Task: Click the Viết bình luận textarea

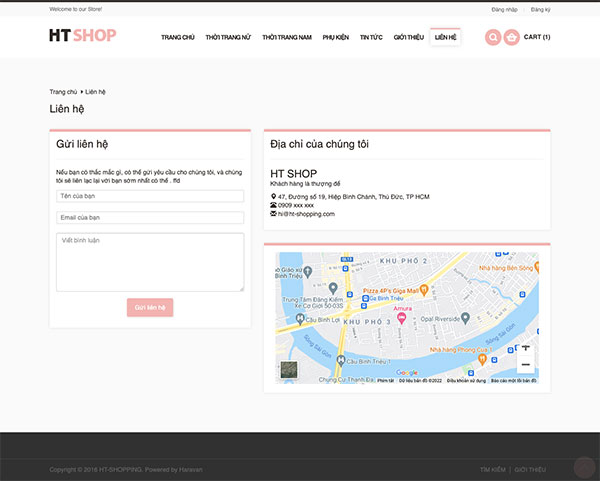Action: (x=150, y=262)
